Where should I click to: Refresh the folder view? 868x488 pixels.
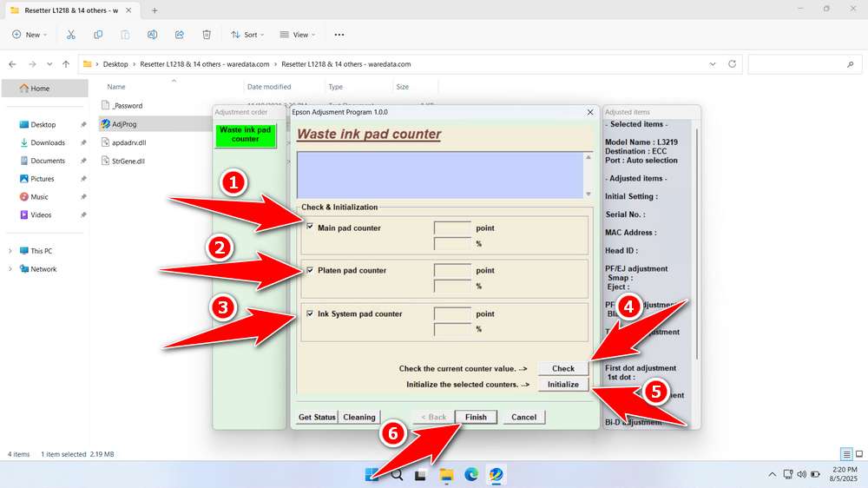click(732, 64)
